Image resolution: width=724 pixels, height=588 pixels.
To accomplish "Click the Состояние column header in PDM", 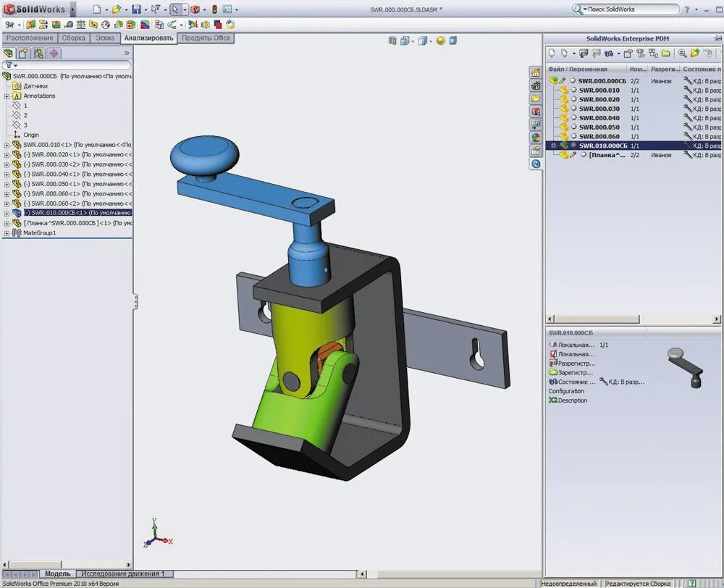I will tap(700, 69).
